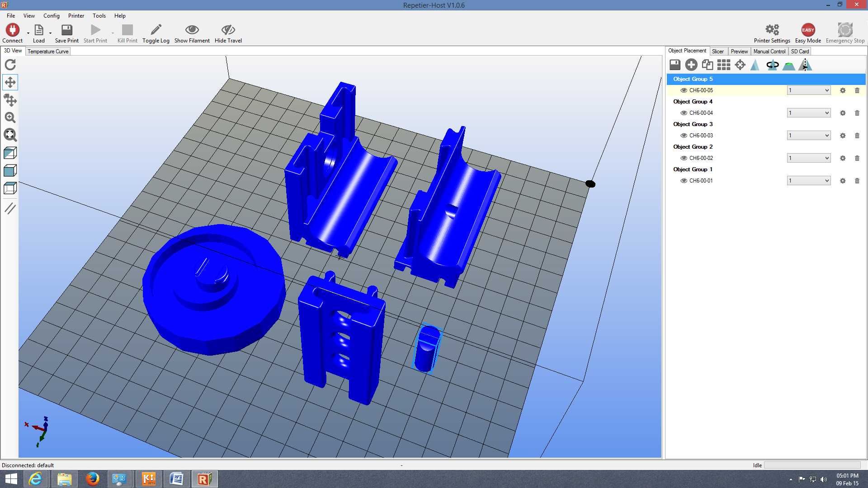868x488 pixels.
Task: Open the Tools menu
Action: click(99, 16)
